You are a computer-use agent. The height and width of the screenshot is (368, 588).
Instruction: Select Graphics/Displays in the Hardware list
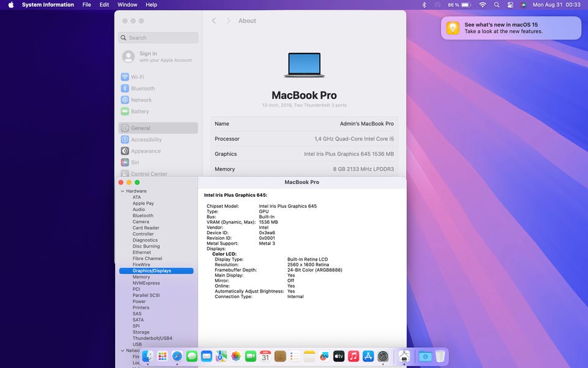(x=156, y=270)
